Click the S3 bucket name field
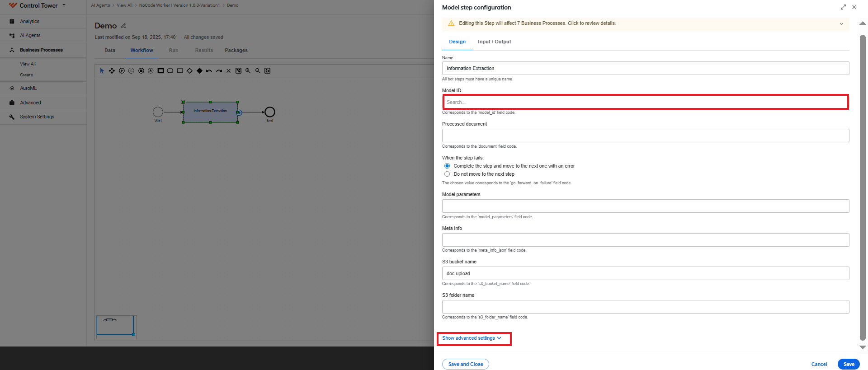 (x=646, y=273)
